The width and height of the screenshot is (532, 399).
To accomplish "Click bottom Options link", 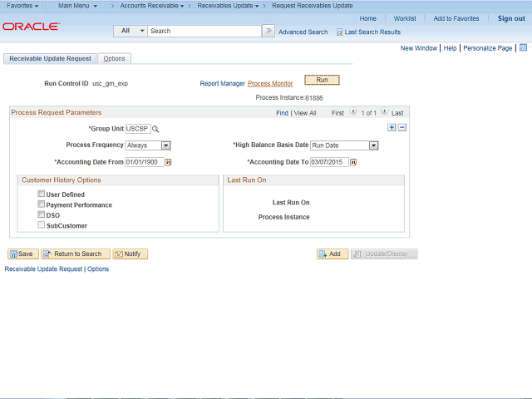I will pyautogui.click(x=98, y=269).
